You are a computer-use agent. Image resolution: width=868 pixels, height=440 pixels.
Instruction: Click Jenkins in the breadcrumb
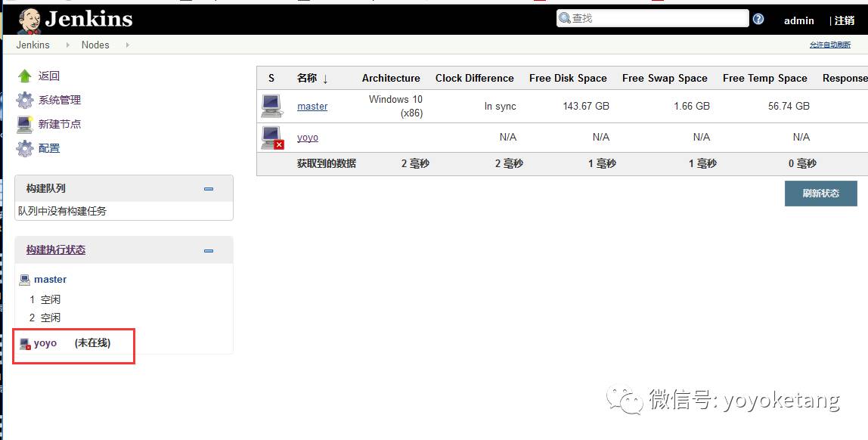point(33,45)
